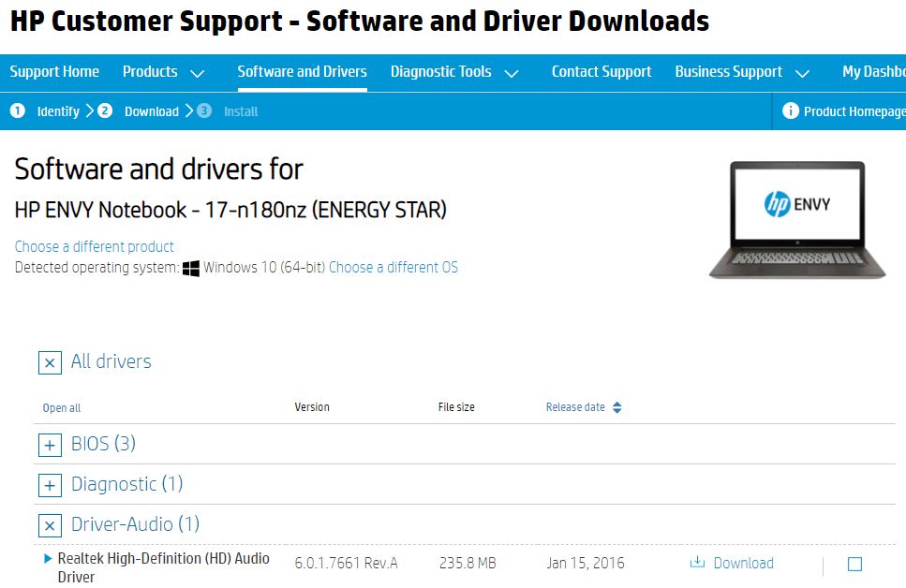Viewport: 906px width, 588px height.
Task: Expand Diagnostic Tools chevron
Action: [x=512, y=73]
